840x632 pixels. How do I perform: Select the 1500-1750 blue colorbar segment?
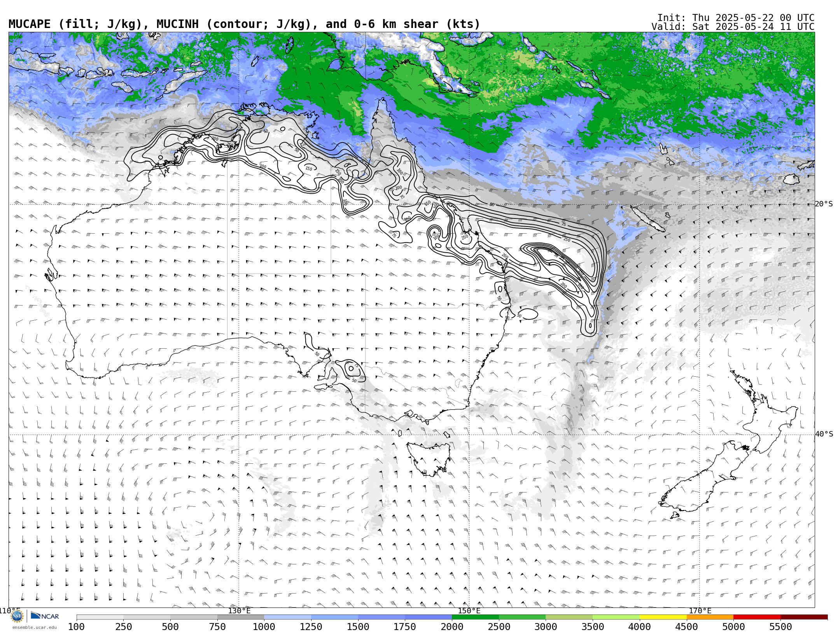(x=381, y=617)
